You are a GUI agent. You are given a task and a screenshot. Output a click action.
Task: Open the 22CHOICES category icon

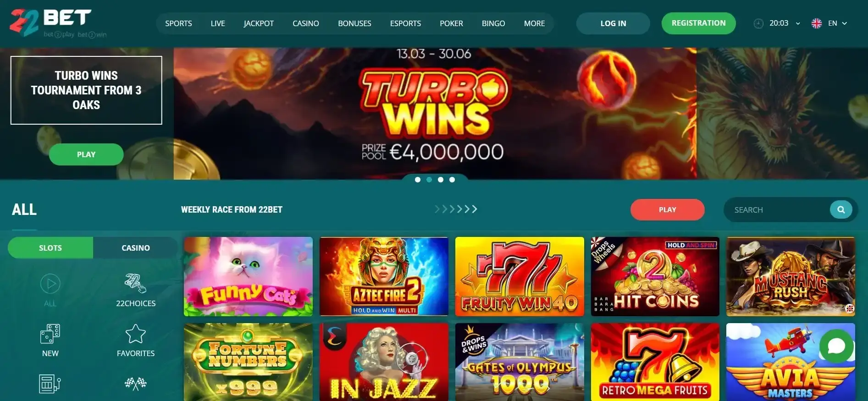(136, 283)
